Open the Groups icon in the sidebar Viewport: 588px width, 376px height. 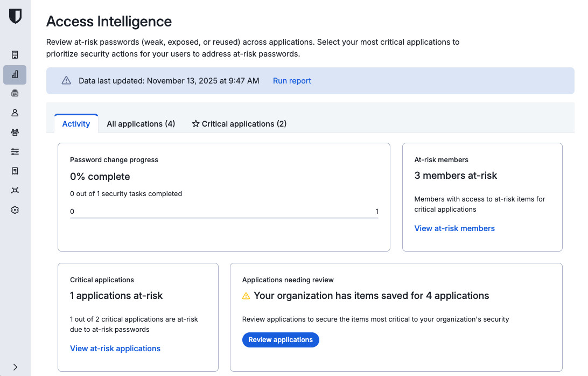(15, 132)
